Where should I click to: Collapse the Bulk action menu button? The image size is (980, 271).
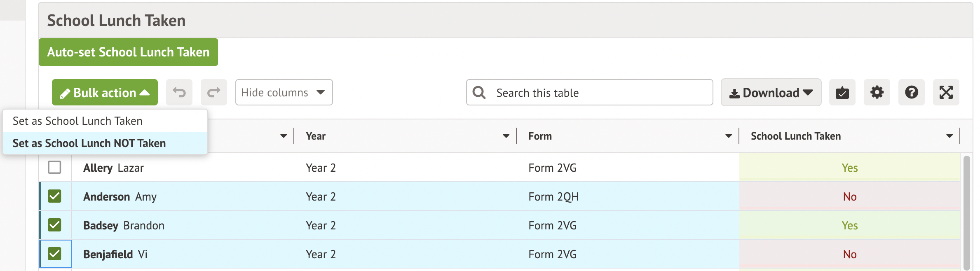pyautogui.click(x=105, y=92)
